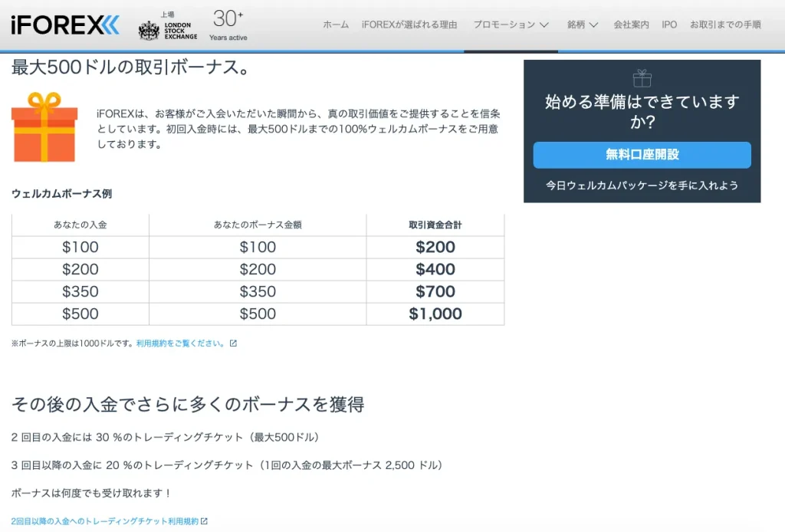Click the $400 total cell
785x532 pixels.
pos(435,269)
